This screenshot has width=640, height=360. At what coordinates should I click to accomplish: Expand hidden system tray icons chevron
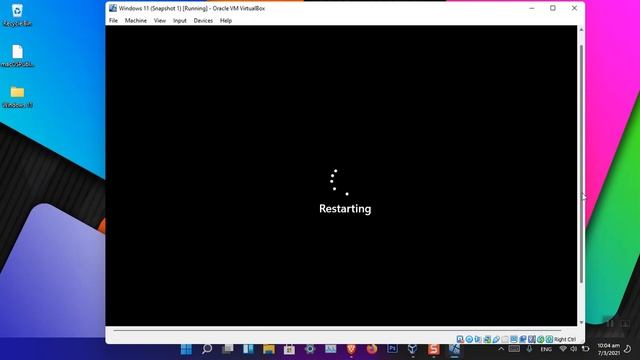coord(501,349)
